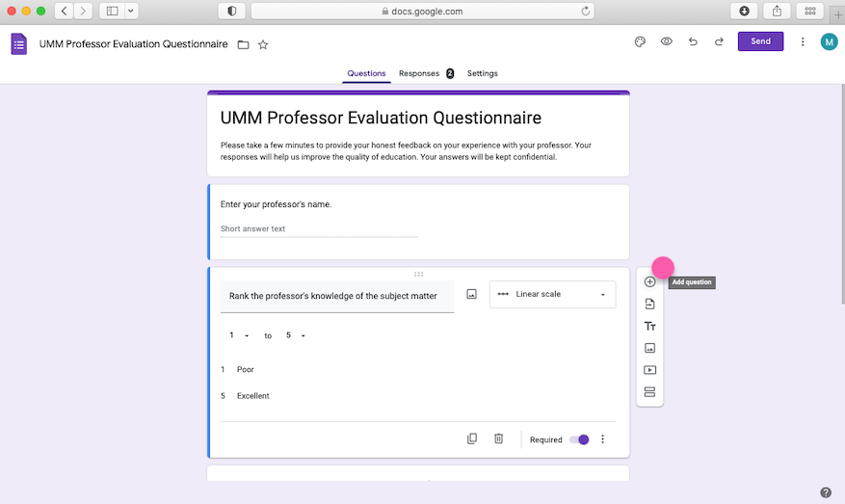Open the Settings tab

click(x=482, y=73)
